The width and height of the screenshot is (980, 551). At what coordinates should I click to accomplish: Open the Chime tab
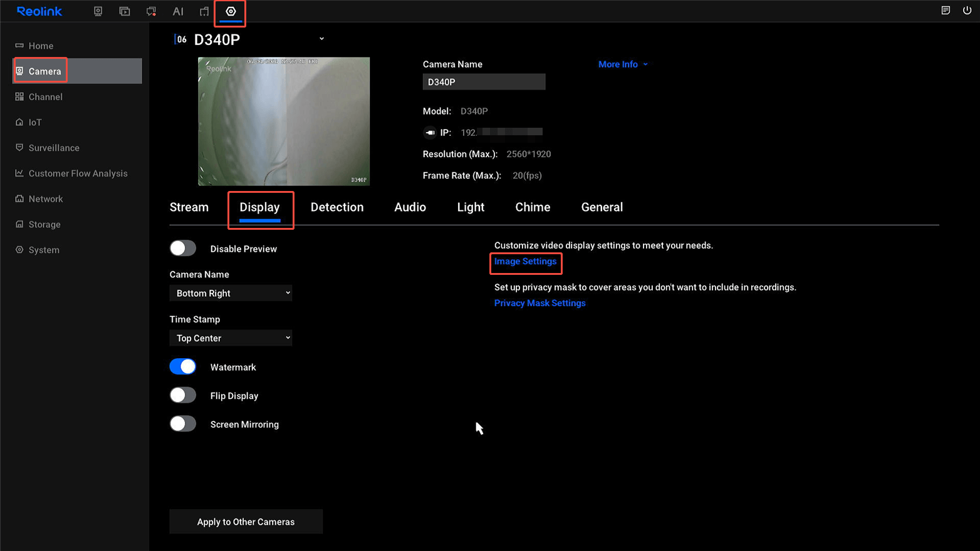point(532,207)
